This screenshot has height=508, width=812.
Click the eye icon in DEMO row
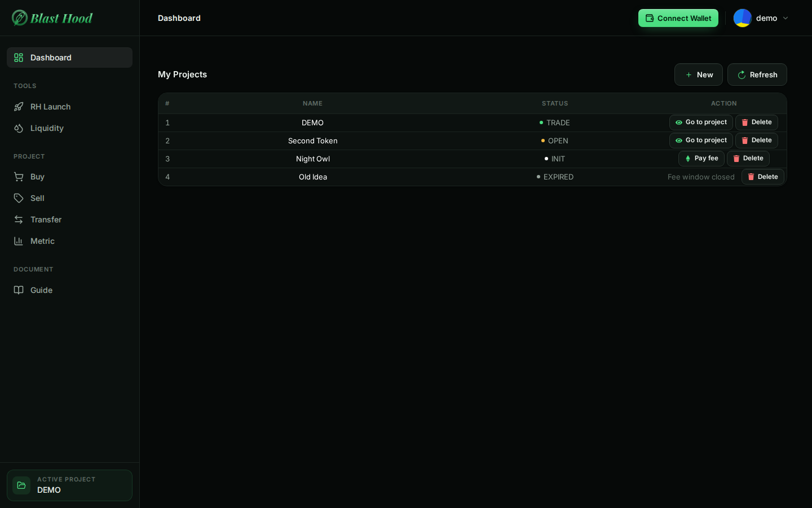(x=679, y=122)
